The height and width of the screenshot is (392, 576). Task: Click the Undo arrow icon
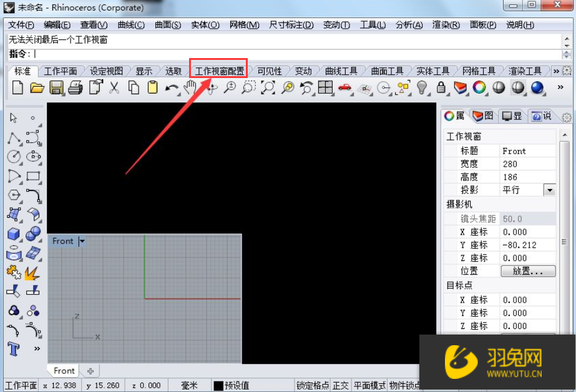[172, 88]
